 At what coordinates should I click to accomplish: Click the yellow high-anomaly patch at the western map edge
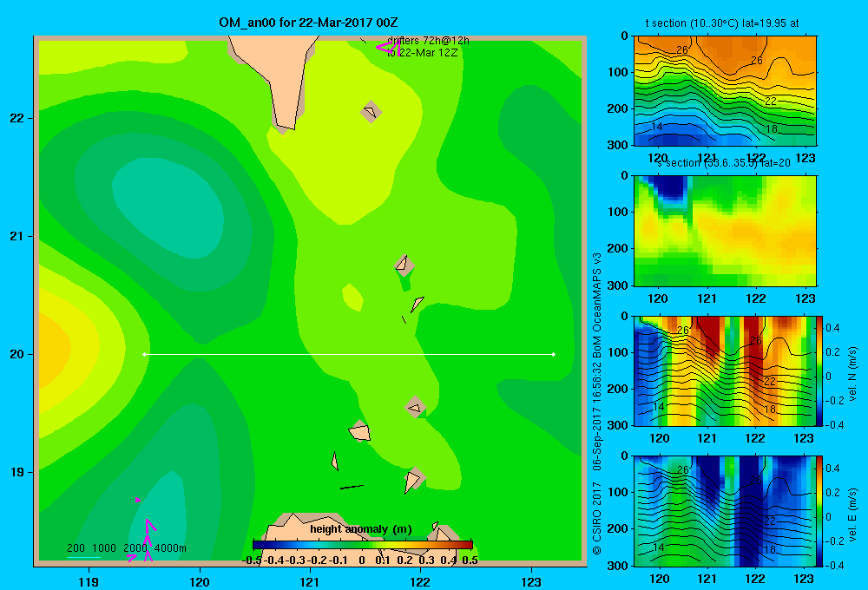[x=54, y=348]
